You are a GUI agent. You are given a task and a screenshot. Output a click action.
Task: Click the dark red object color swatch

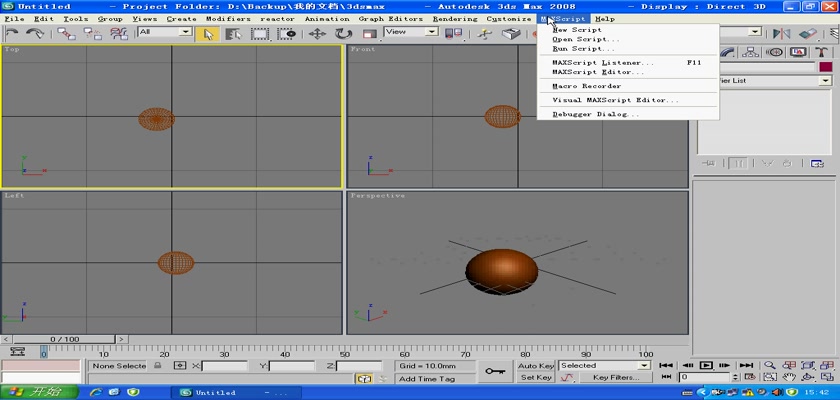pyautogui.click(x=825, y=67)
